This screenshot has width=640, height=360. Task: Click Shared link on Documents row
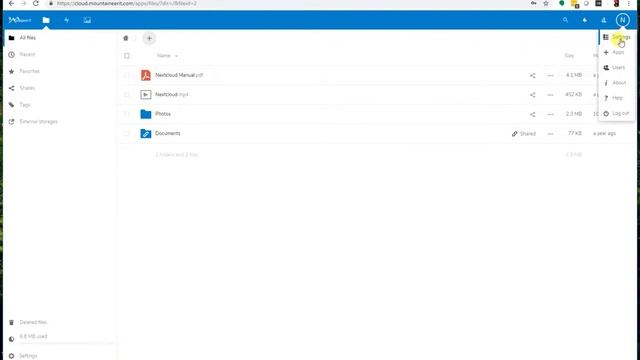click(524, 133)
